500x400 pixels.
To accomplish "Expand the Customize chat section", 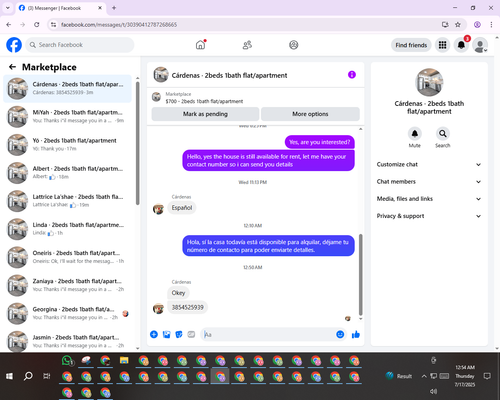I will click(x=429, y=164).
